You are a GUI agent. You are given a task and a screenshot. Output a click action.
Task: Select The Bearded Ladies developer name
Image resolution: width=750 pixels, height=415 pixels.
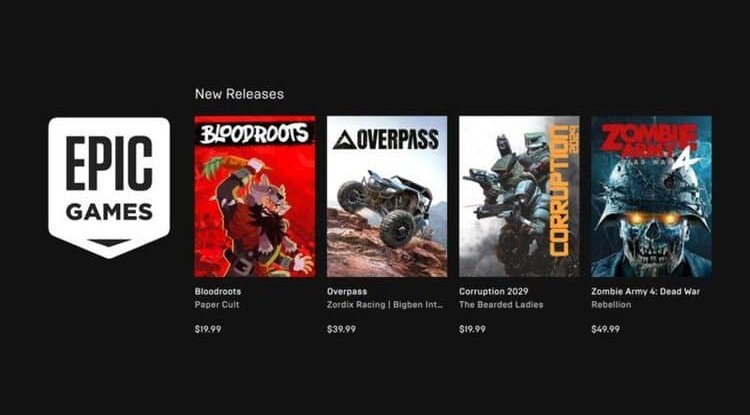(x=501, y=305)
